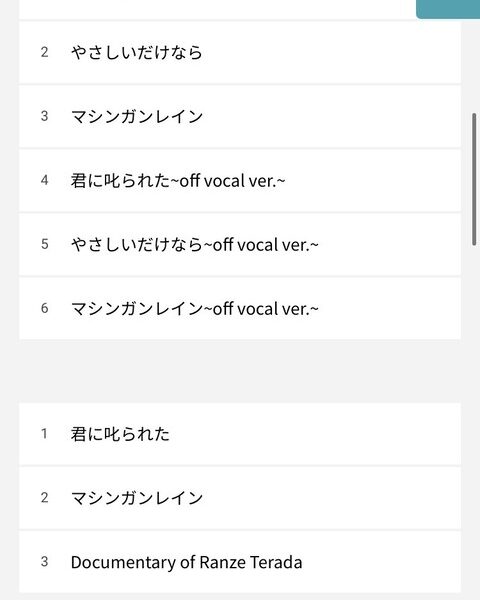Open Documentary of Ranze Terada
Screen dimensions: 480x600
click(x=240, y=562)
